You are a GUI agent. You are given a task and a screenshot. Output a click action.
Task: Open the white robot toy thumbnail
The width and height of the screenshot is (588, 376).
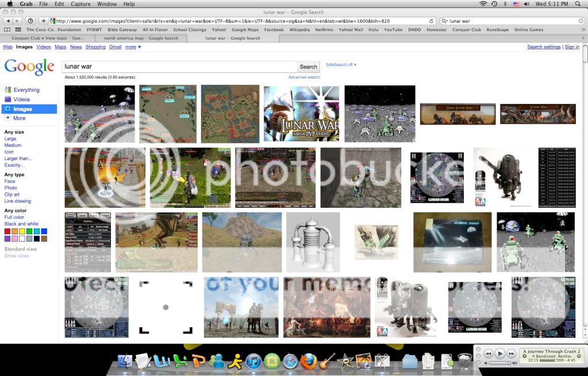406,307
